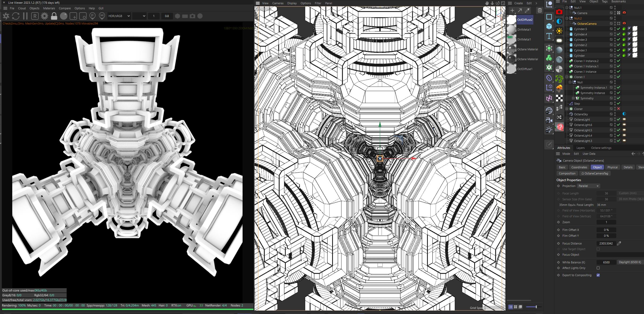The image size is (644, 314).
Task: Click the OctaneCameraTag button
Action: [595, 173]
